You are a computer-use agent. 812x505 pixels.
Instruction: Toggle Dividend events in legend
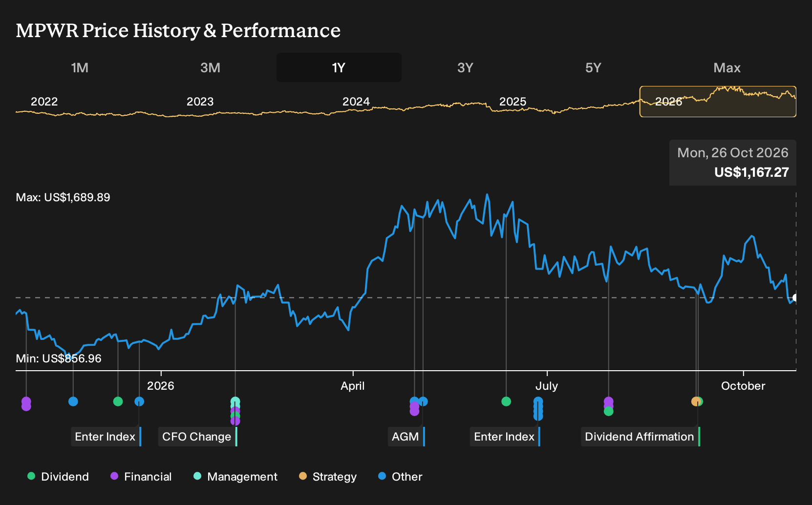coord(59,477)
